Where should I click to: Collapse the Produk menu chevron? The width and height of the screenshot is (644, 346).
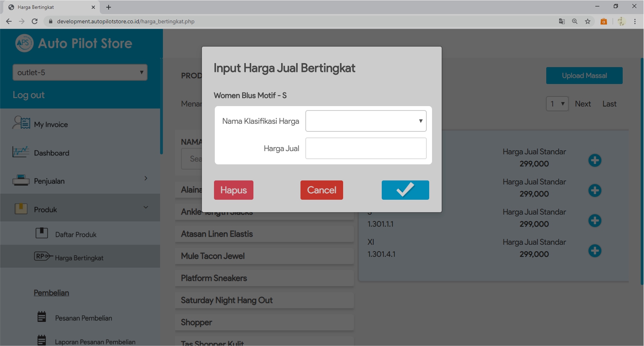pyautogui.click(x=146, y=207)
